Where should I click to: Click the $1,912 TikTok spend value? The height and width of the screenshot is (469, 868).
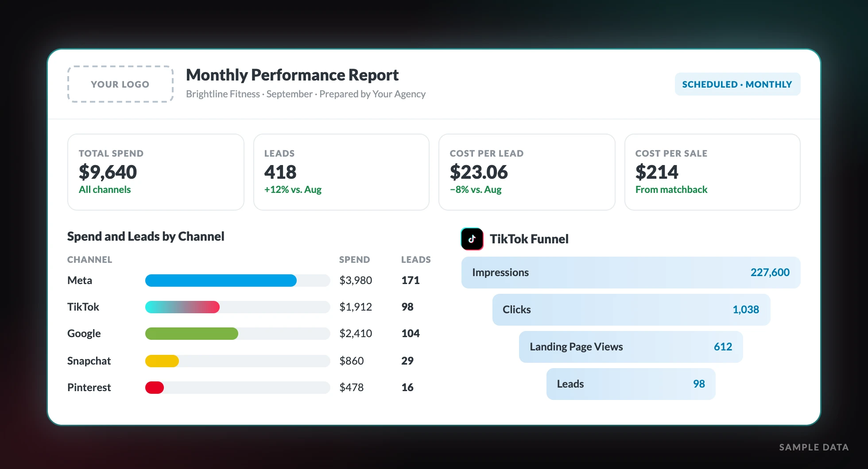tap(356, 307)
